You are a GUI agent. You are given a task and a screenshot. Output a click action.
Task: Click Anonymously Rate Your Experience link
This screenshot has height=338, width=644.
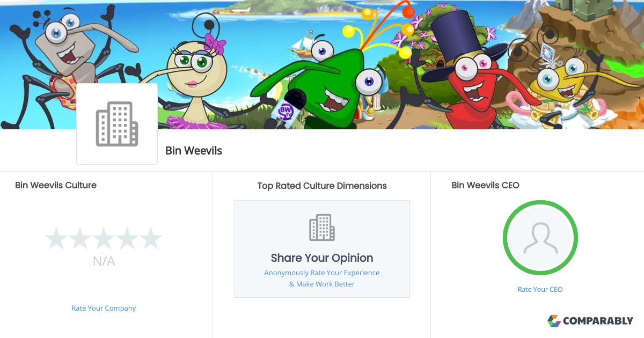click(x=322, y=273)
